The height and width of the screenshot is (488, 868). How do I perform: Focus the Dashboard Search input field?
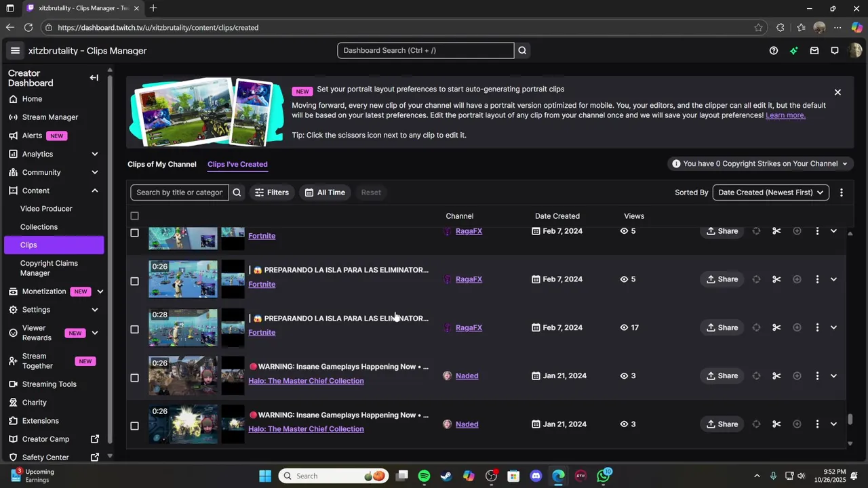(x=426, y=51)
